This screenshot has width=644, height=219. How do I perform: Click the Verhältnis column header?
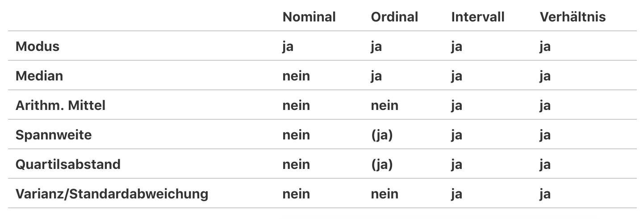(x=573, y=17)
